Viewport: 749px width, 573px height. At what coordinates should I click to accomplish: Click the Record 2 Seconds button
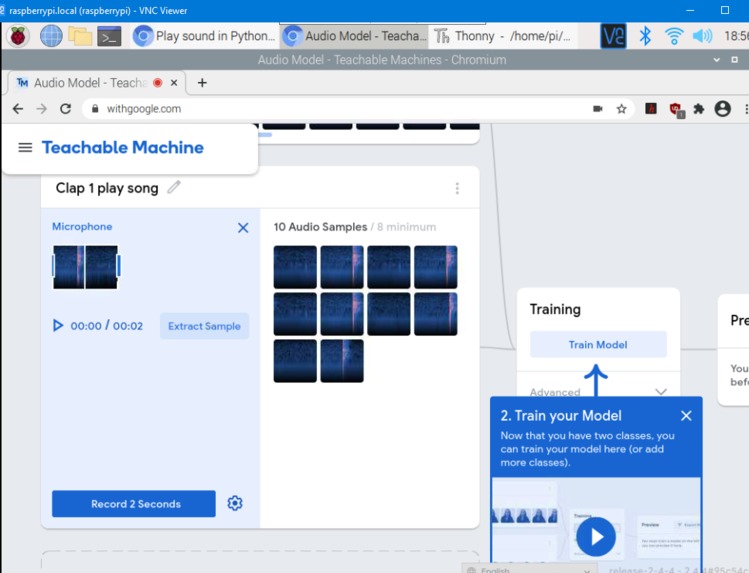pos(134,504)
